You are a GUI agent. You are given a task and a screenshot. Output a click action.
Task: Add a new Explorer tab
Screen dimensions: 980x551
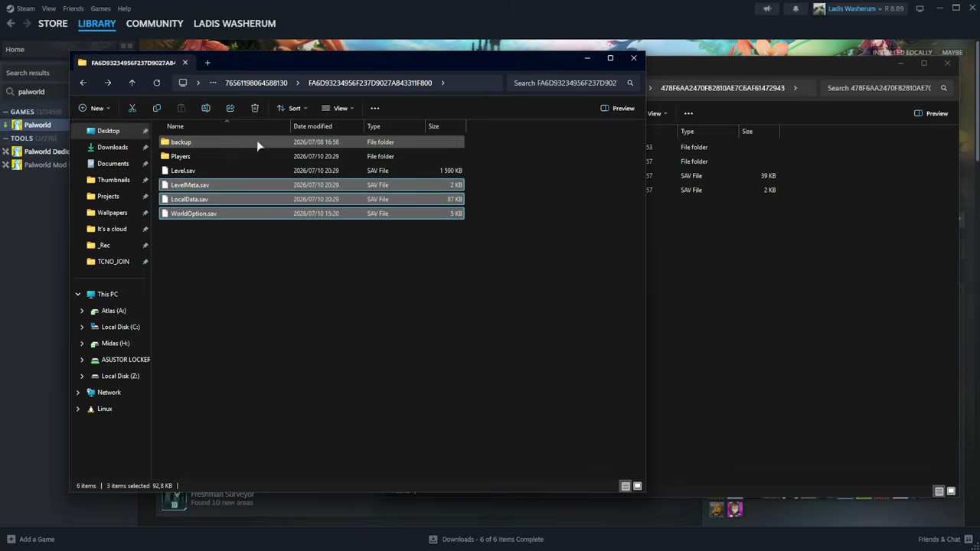click(x=207, y=63)
